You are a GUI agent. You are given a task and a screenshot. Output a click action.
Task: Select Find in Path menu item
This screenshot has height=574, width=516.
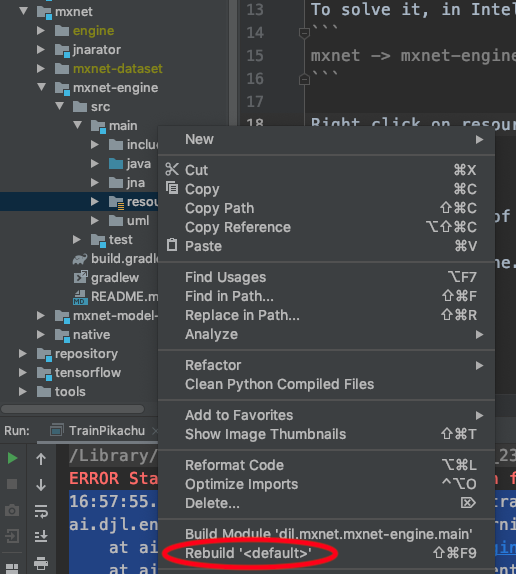coord(326,296)
